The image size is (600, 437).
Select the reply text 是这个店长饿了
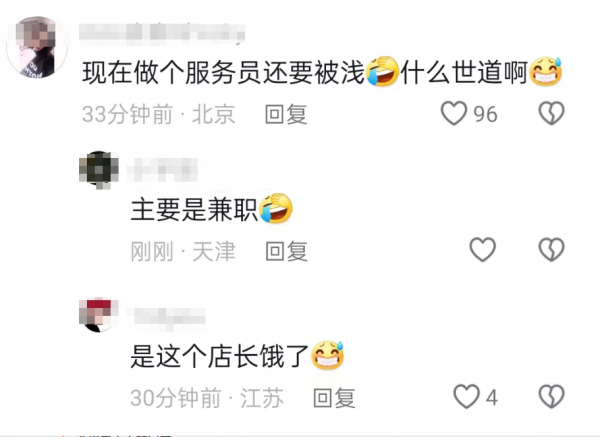(x=219, y=356)
